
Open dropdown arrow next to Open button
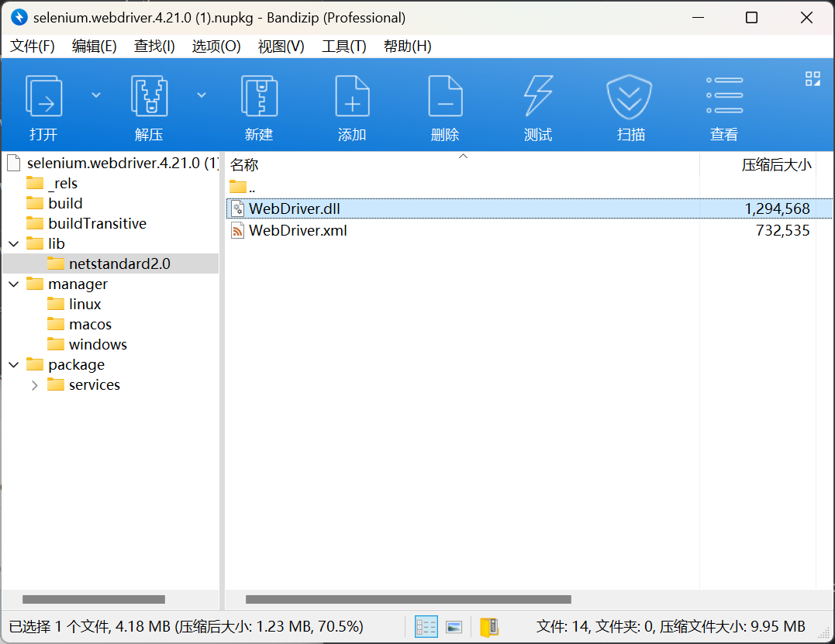click(x=96, y=95)
